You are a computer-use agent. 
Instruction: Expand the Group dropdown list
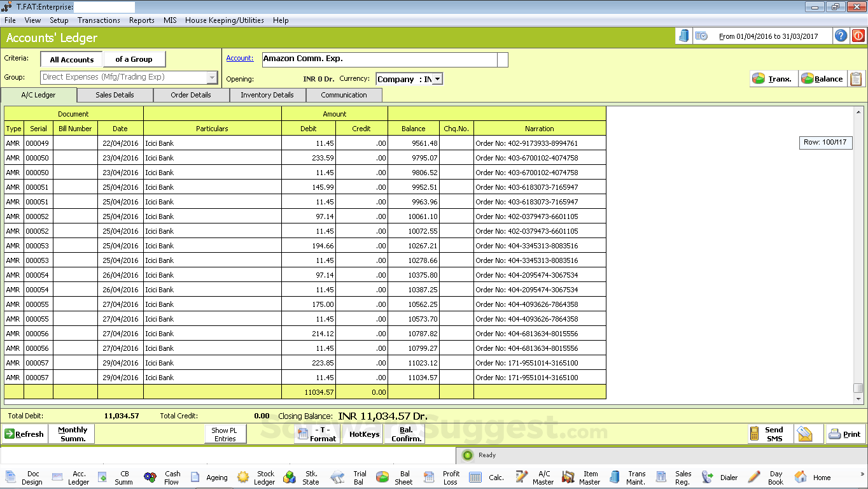coord(212,78)
